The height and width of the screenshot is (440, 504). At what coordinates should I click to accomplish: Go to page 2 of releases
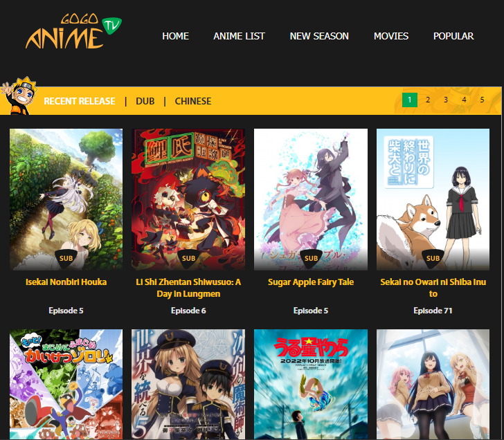coord(428,100)
